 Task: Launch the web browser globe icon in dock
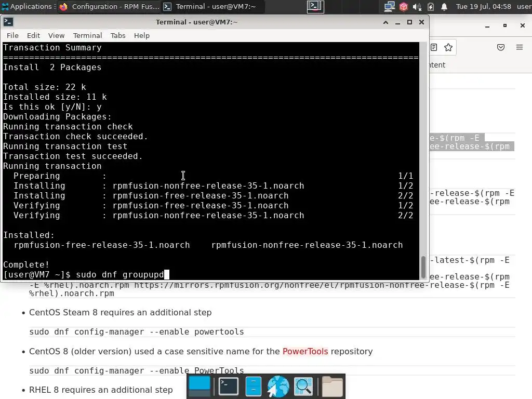coord(278,387)
